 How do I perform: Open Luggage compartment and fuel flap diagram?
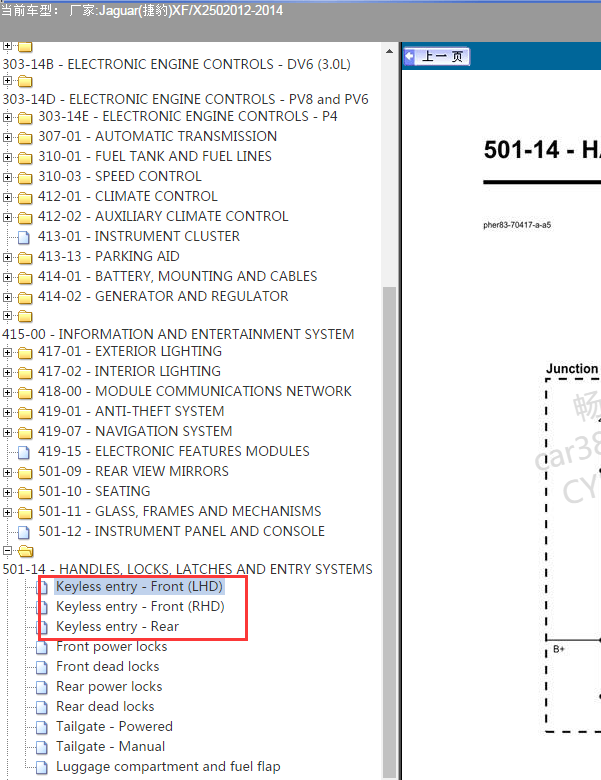168,767
